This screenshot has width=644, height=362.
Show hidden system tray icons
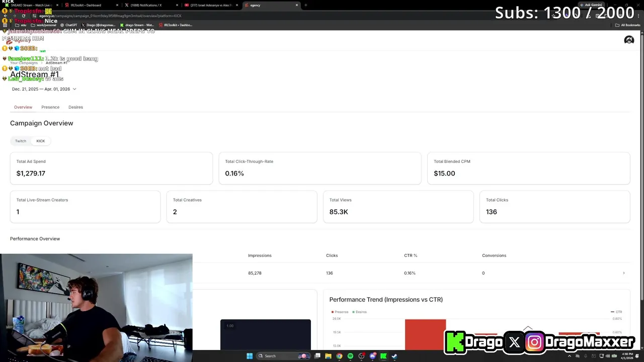click(570, 356)
